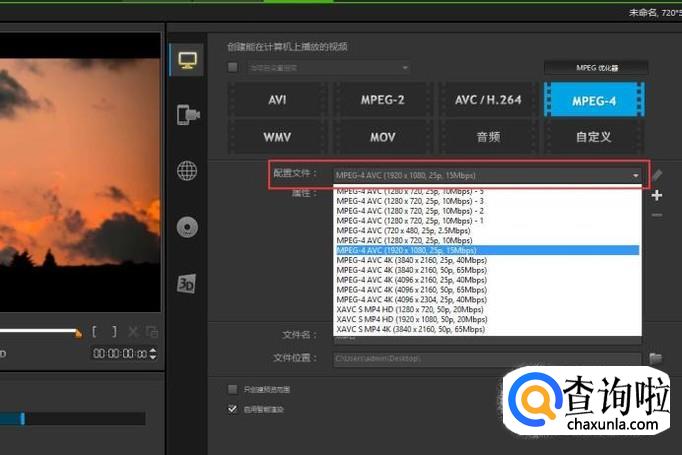Click the 文件名 file name input field
The width and height of the screenshot is (682, 455).
488,338
